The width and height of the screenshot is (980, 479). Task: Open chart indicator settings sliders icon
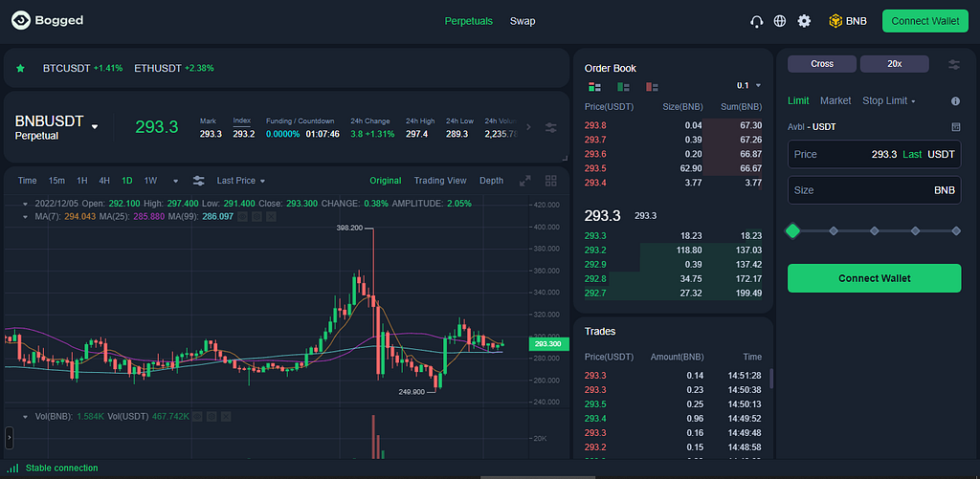coord(198,181)
